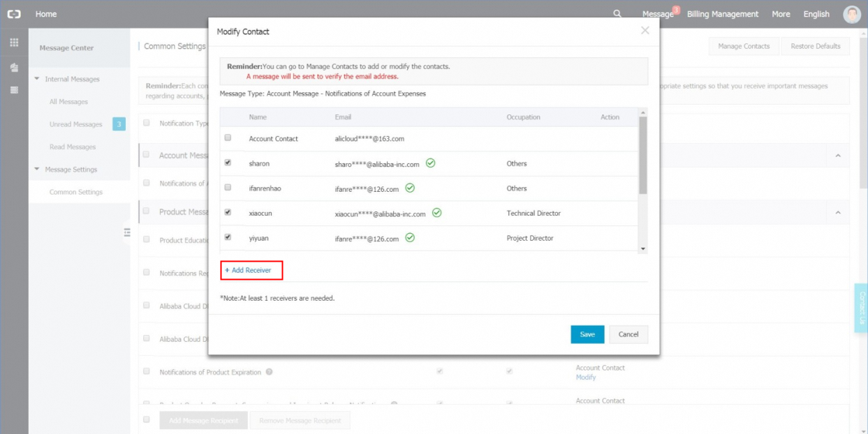This screenshot has width=868, height=434.
Task: Enable the Account Contact checkbox
Action: 228,138
